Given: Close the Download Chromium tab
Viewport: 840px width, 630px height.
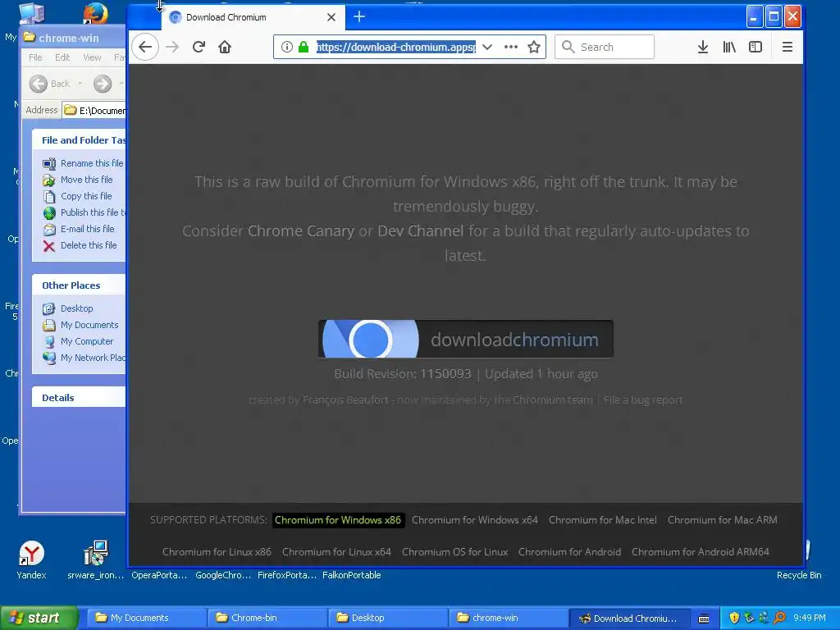Looking at the screenshot, I should click(331, 17).
